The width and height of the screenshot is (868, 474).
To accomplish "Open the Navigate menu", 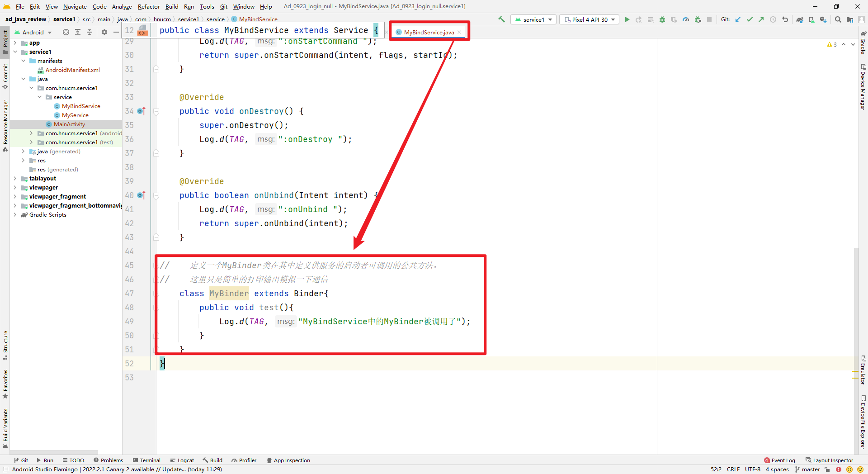I will pos(75,6).
